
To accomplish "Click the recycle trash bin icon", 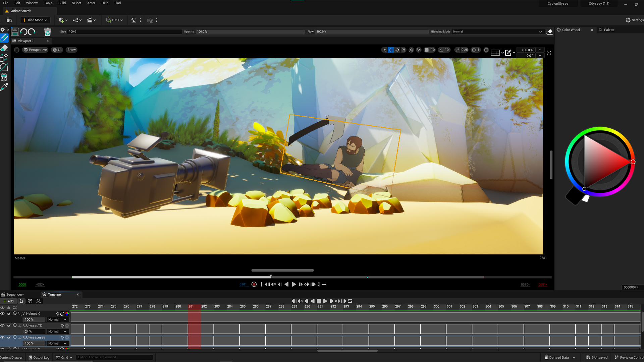I will 47,32.
